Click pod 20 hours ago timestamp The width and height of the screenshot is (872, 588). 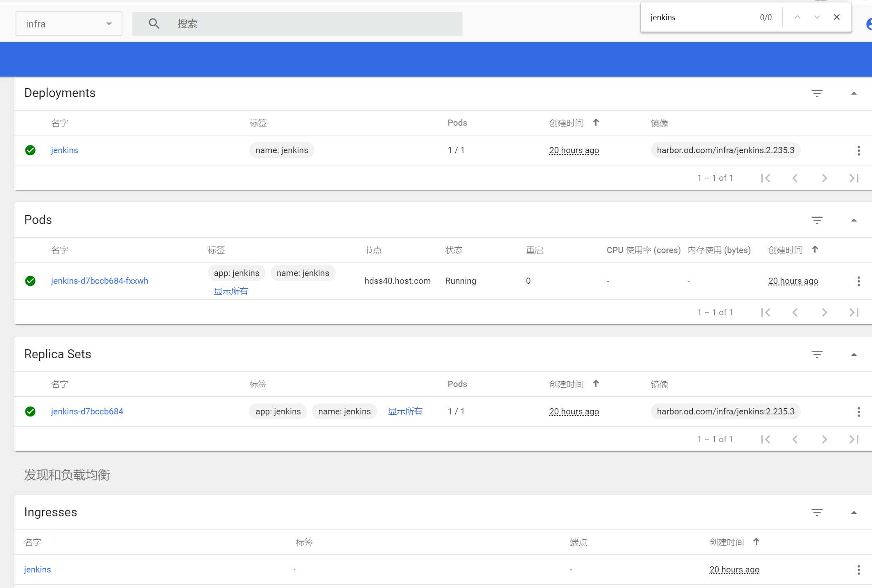[793, 281]
